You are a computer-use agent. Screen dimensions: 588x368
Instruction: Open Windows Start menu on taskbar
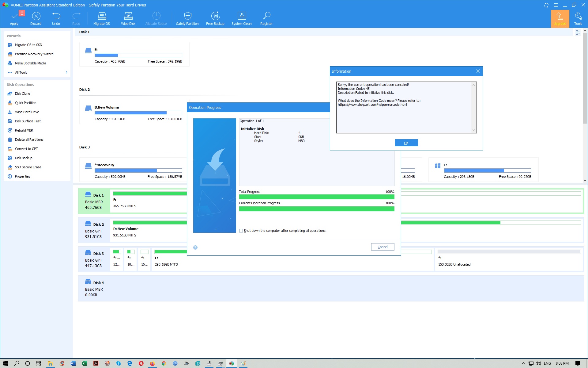(5, 363)
